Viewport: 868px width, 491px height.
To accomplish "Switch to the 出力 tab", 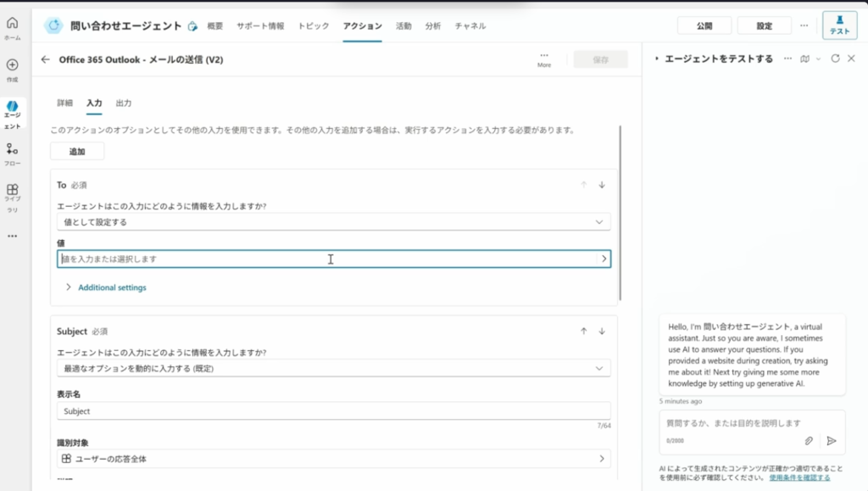I will [x=124, y=103].
